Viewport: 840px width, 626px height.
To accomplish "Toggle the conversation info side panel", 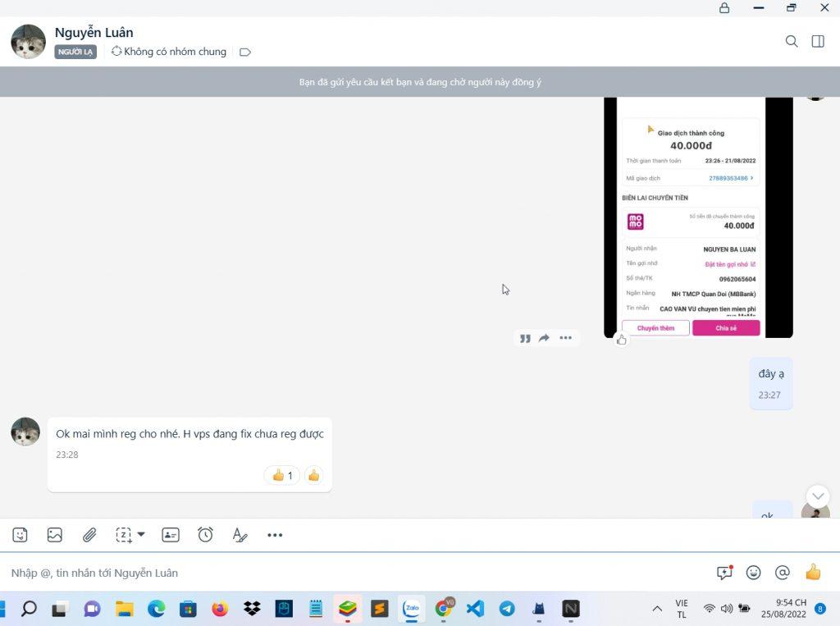I will [x=818, y=41].
